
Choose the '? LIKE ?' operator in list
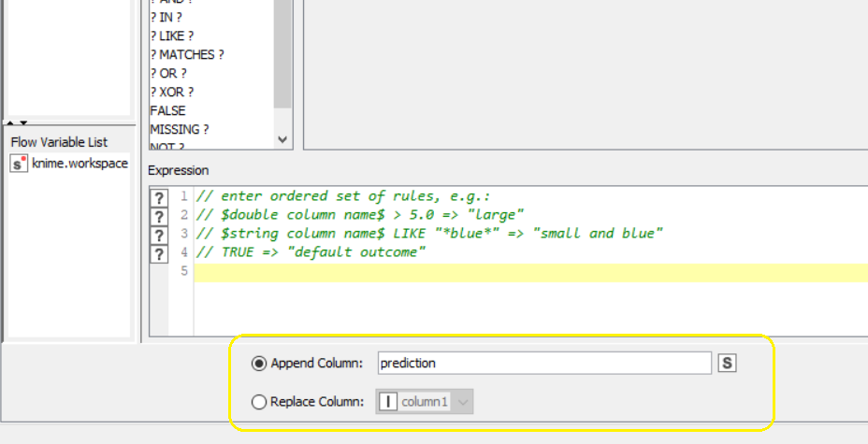(x=172, y=36)
